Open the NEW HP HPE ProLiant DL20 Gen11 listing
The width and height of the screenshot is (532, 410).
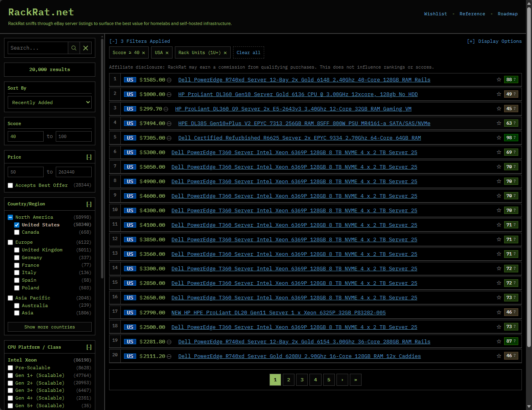click(x=279, y=313)
